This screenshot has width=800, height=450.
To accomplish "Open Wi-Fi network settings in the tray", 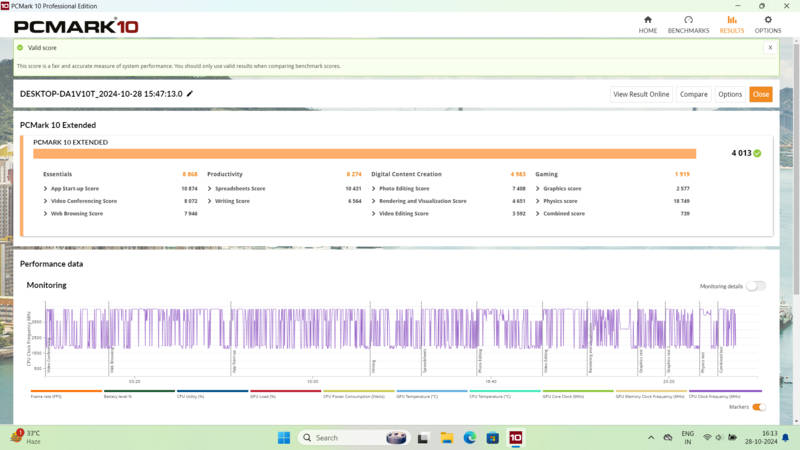I will point(707,438).
